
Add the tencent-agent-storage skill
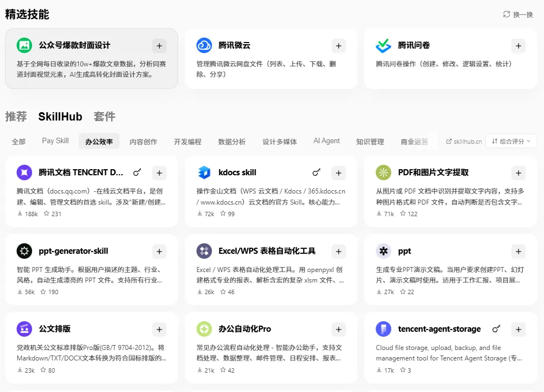519,330
